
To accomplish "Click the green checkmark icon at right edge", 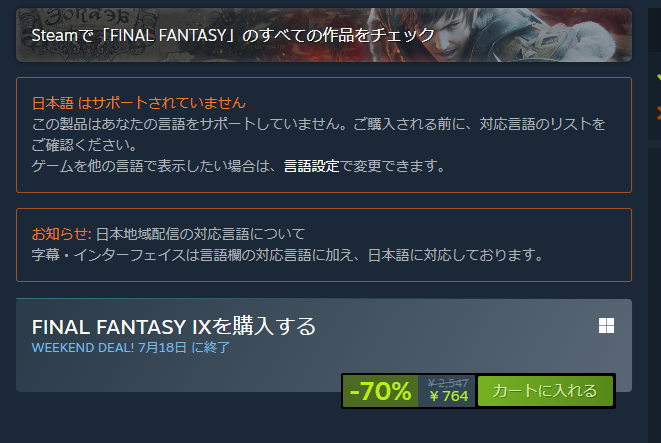I will tap(658, 78).
